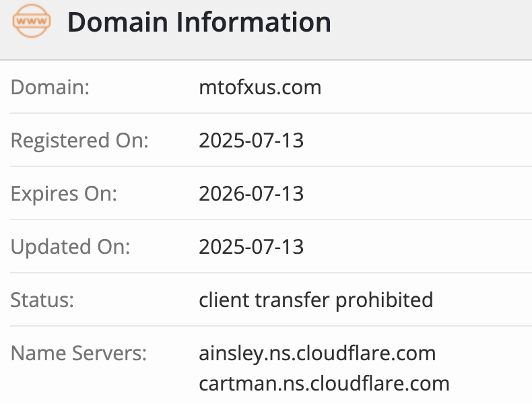The width and height of the screenshot is (532, 404).
Task: Click the Domain Information heading
Action: coord(199,22)
